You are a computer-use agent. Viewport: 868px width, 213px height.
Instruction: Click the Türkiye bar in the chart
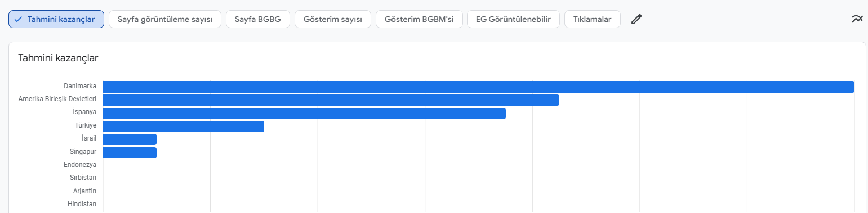click(x=184, y=126)
